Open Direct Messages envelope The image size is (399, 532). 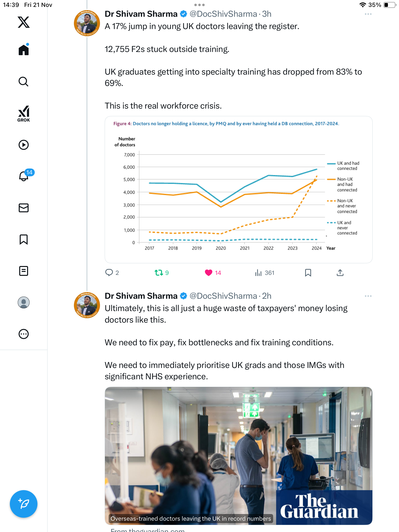coord(24,208)
